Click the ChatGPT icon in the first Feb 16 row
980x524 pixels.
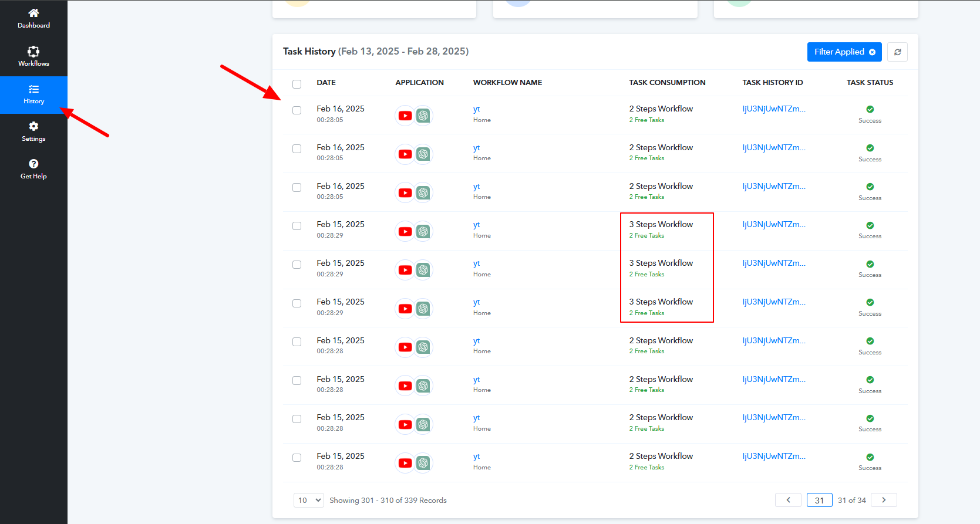(423, 116)
